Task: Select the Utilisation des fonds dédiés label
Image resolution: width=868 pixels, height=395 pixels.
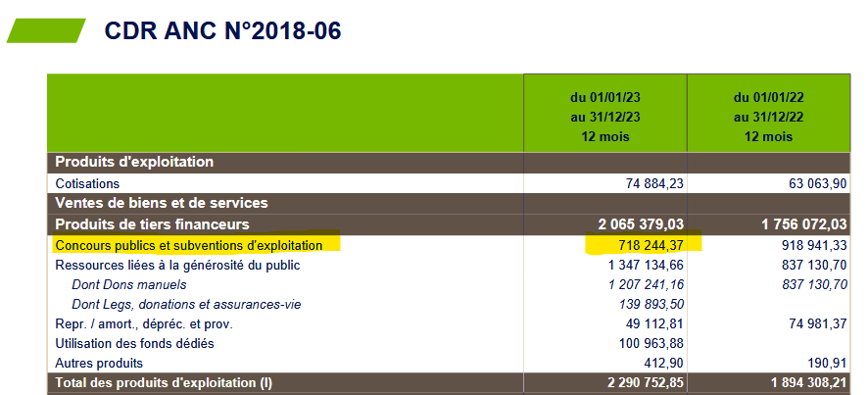Action: (134, 343)
